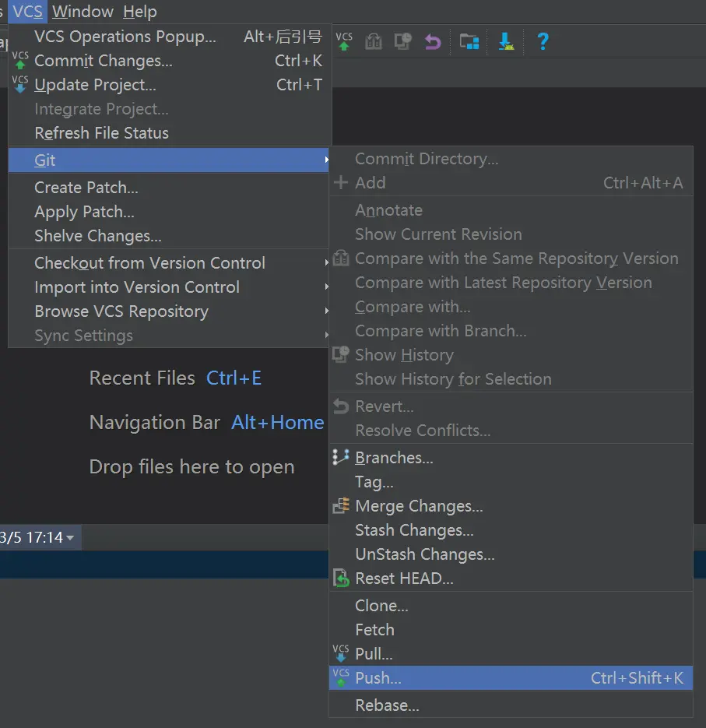The width and height of the screenshot is (706, 728).
Task: Click the icon beside Commit Changes
Action: pyautogui.click(x=20, y=61)
